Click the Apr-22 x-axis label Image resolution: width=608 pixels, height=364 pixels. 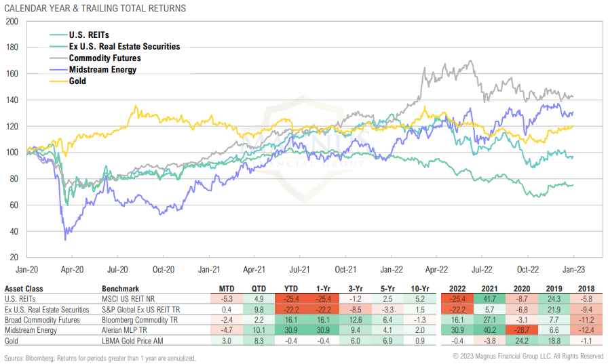coord(438,268)
